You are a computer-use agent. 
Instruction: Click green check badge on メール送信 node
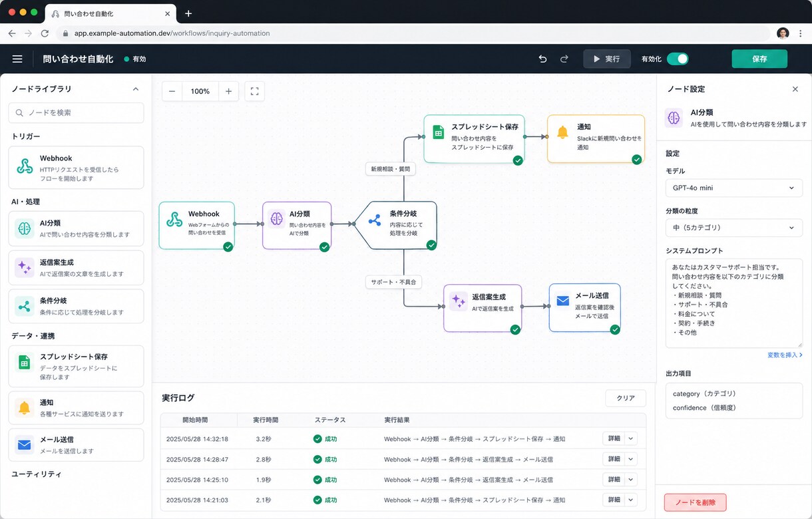point(615,329)
